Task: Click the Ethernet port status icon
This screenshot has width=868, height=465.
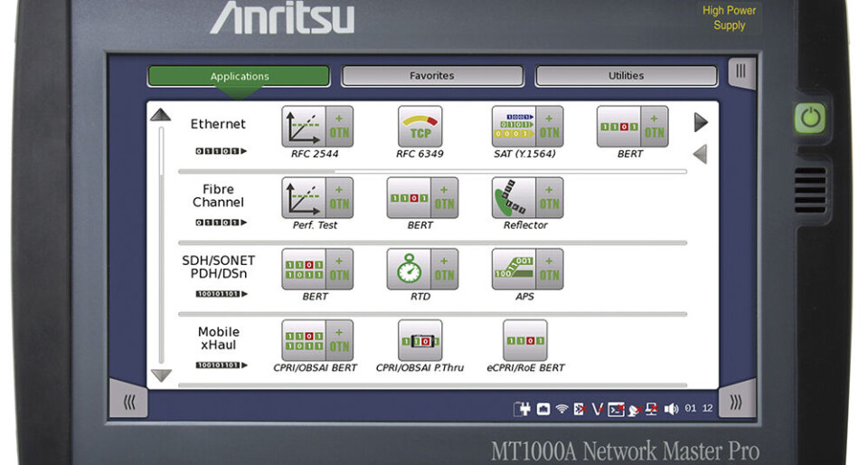Action: (x=543, y=409)
